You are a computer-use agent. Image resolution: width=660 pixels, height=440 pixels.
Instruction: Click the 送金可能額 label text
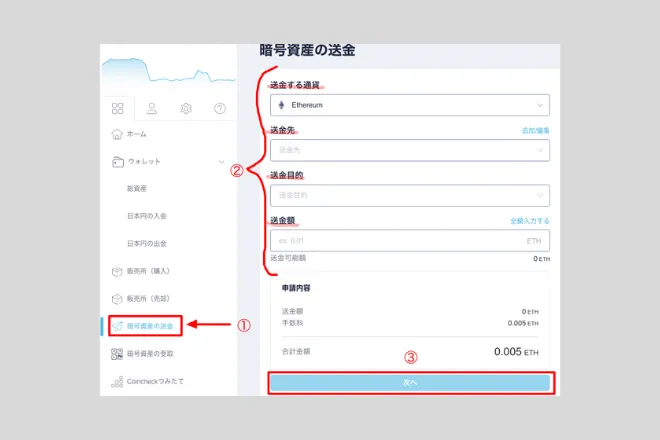(288, 258)
